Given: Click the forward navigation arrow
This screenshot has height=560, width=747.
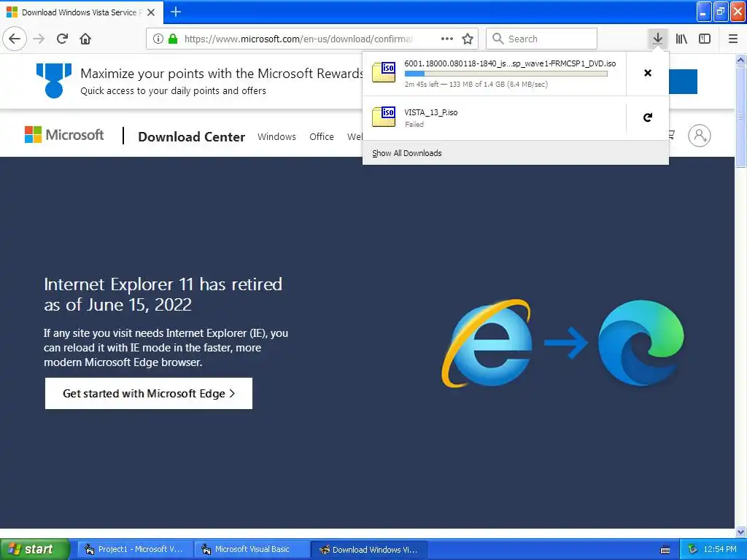Looking at the screenshot, I should tap(39, 39).
